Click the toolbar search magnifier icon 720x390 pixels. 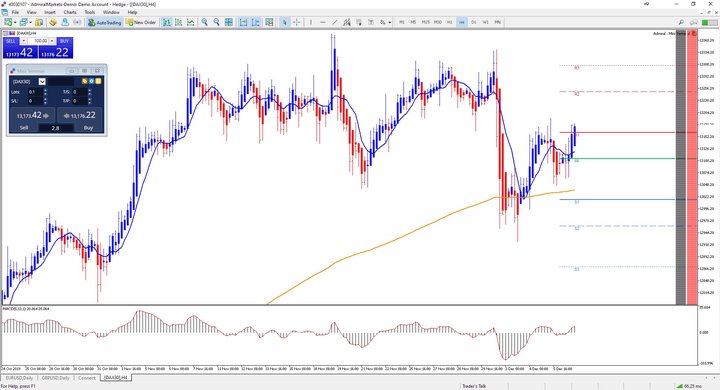pos(681,22)
